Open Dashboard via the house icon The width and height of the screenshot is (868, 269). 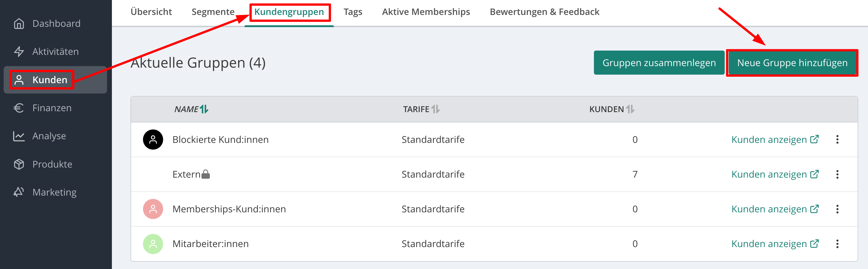(x=19, y=23)
